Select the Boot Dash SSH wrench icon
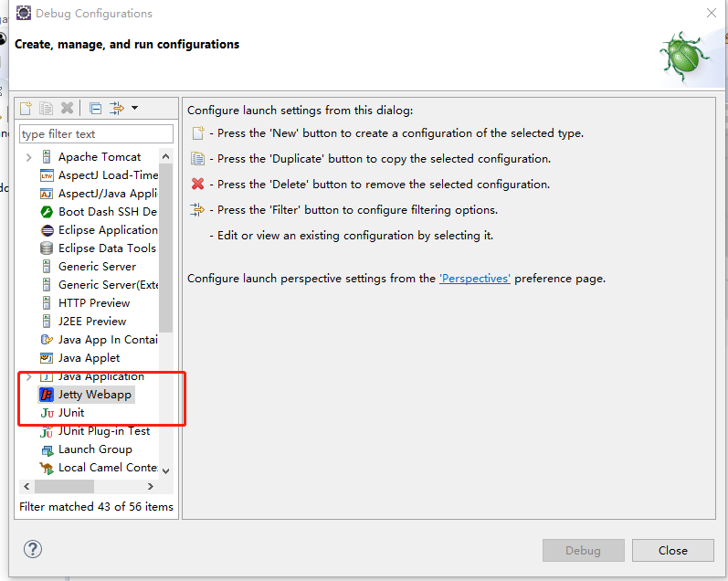The width and height of the screenshot is (728, 581). click(47, 212)
